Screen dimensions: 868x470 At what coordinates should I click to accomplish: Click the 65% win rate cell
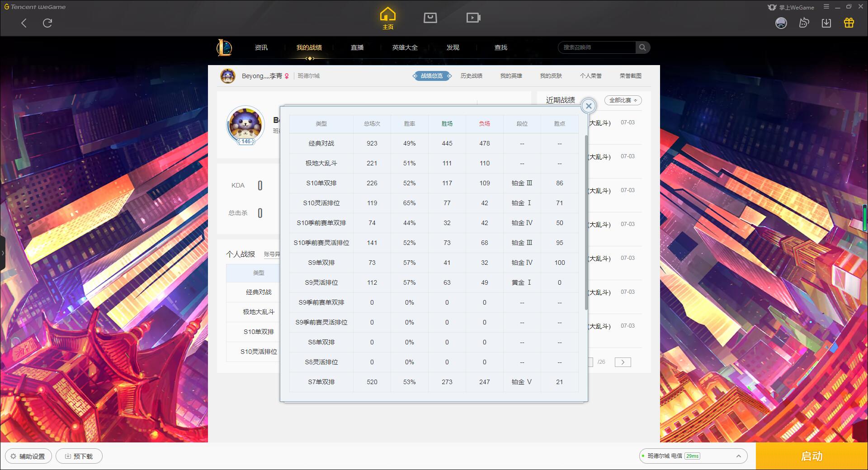(x=410, y=203)
